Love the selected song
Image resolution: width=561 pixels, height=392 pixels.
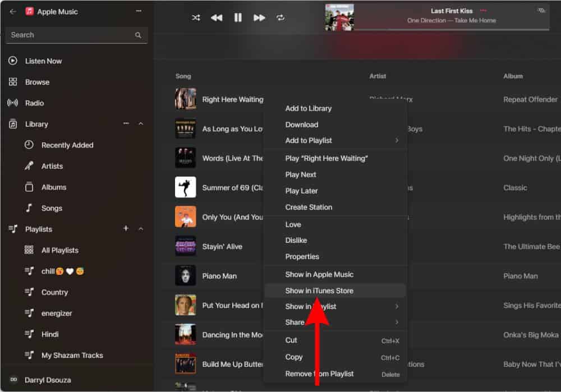point(293,224)
